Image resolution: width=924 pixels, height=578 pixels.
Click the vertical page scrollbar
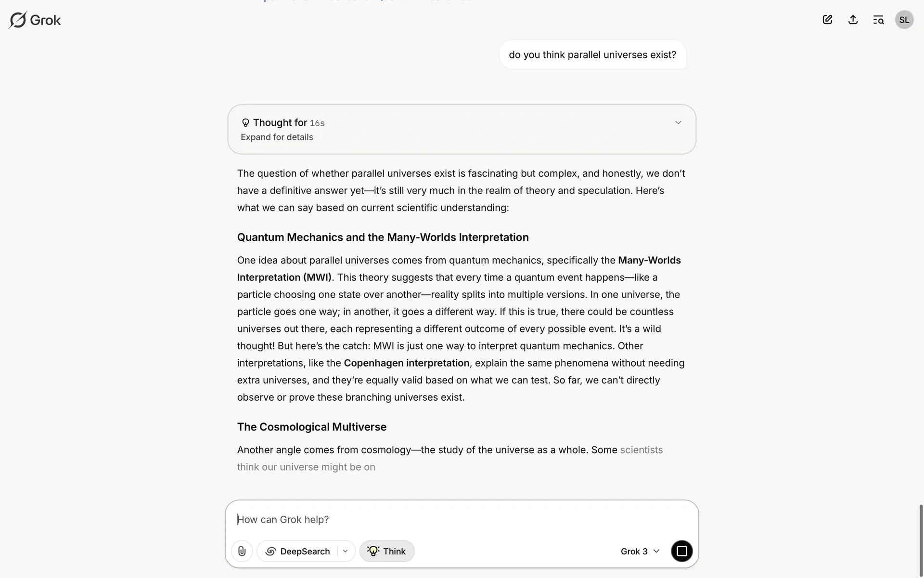(x=921, y=539)
